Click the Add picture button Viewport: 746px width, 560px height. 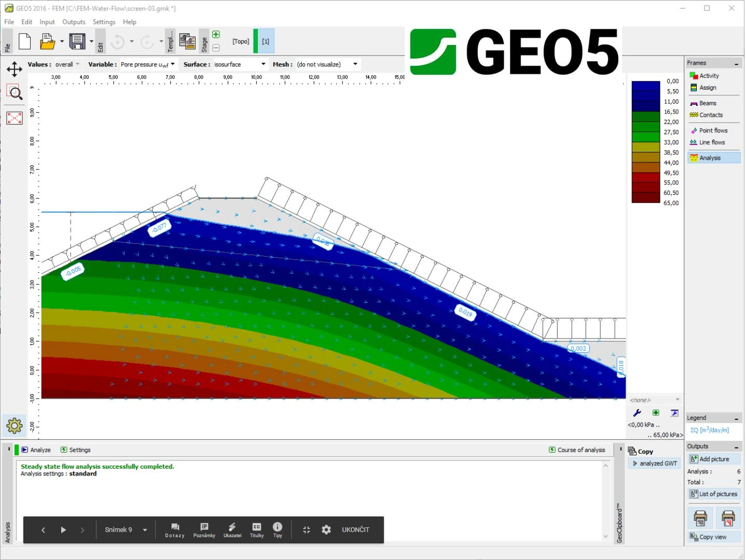[714, 459]
